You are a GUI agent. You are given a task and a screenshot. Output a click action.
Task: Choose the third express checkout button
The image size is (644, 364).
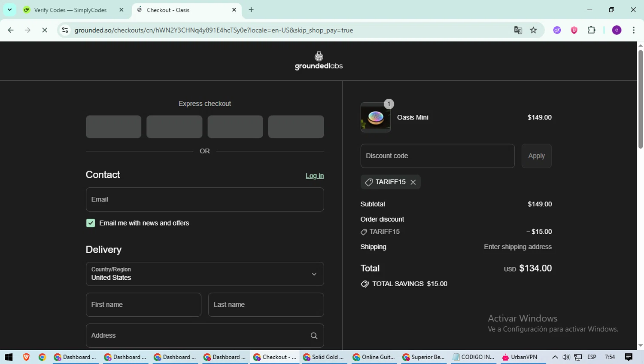coord(235,127)
